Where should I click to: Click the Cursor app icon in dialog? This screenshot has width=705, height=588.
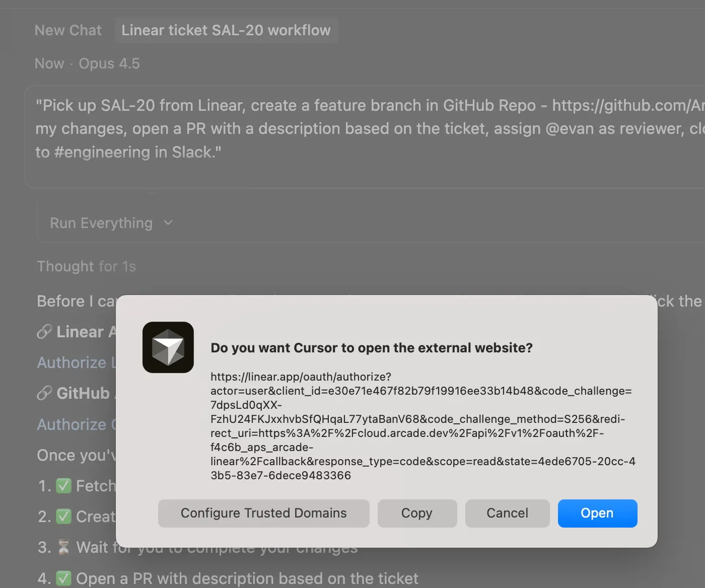click(x=168, y=347)
